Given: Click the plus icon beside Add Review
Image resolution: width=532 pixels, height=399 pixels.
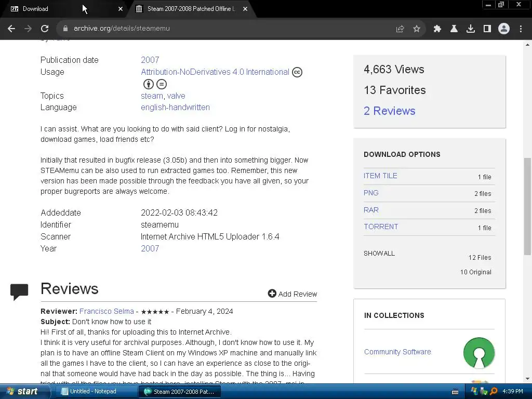Looking at the screenshot, I should (x=272, y=294).
